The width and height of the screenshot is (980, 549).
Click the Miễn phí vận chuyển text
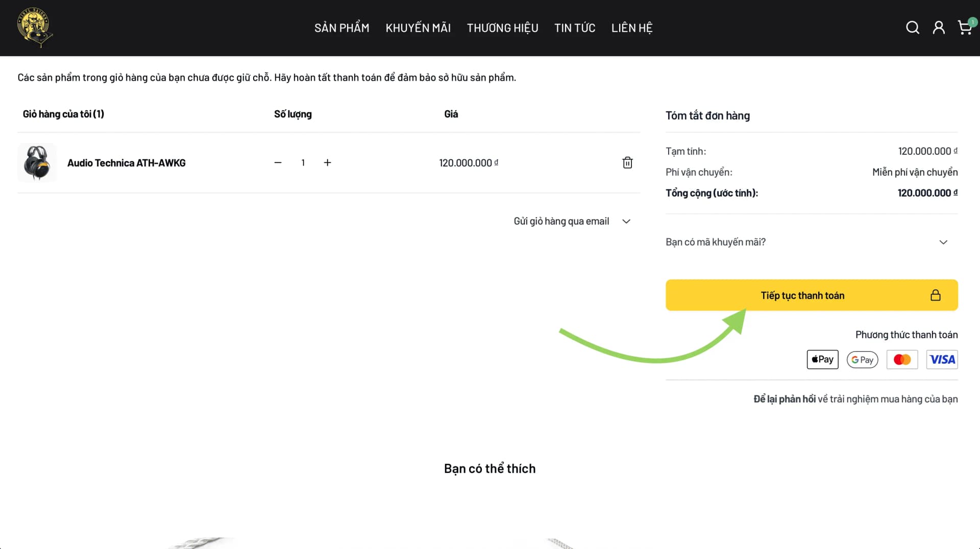click(x=915, y=172)
